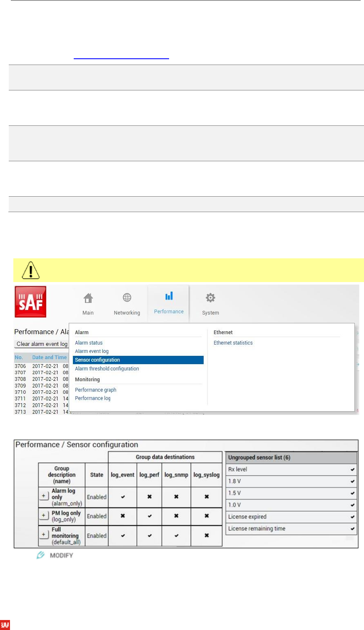Select alarm log row 3709
Image resolution: width=364 pixels, height=630 pixels.
(x=42, y=386)
